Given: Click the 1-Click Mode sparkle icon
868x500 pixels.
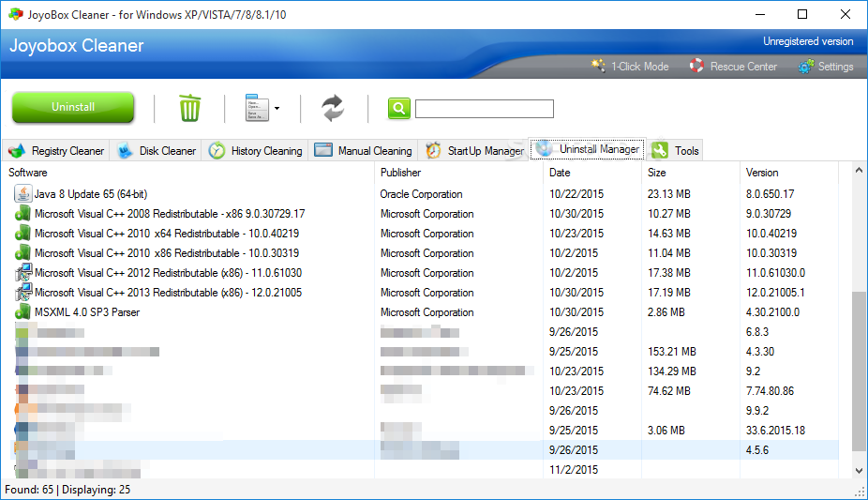Looking at the screenshot, I should click(598, 66).
